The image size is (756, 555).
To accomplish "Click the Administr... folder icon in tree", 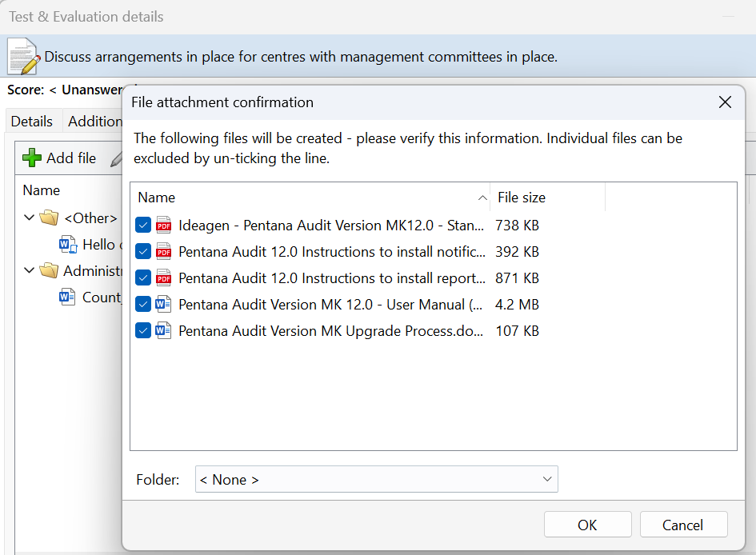I will 49,271.
